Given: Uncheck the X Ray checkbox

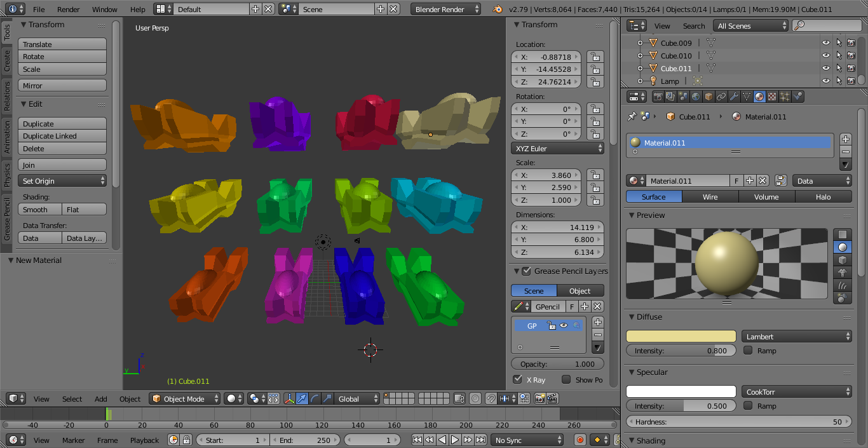Looking at the screenshot, I should point(518,379).
